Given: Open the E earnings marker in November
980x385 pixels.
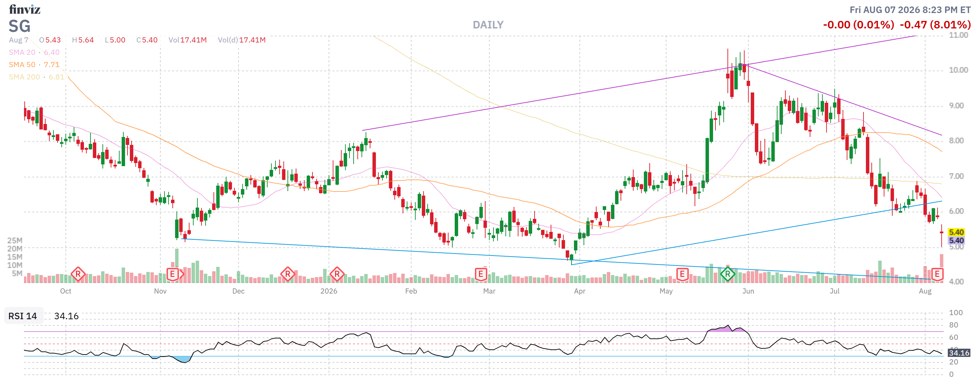Looking at the screenshot, I should click(x=173, y=274).
